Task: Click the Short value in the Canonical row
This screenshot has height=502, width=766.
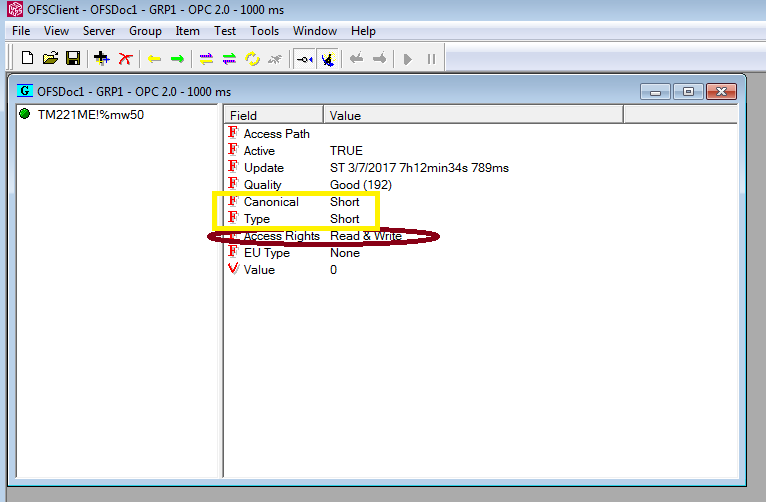Action: (344, 202)
